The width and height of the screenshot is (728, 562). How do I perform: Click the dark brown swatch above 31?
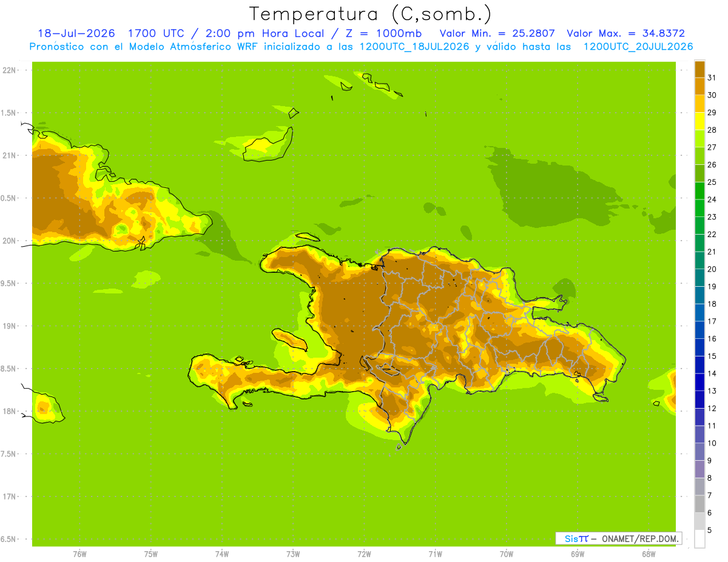pyautogui.click(x=699, y=69)
